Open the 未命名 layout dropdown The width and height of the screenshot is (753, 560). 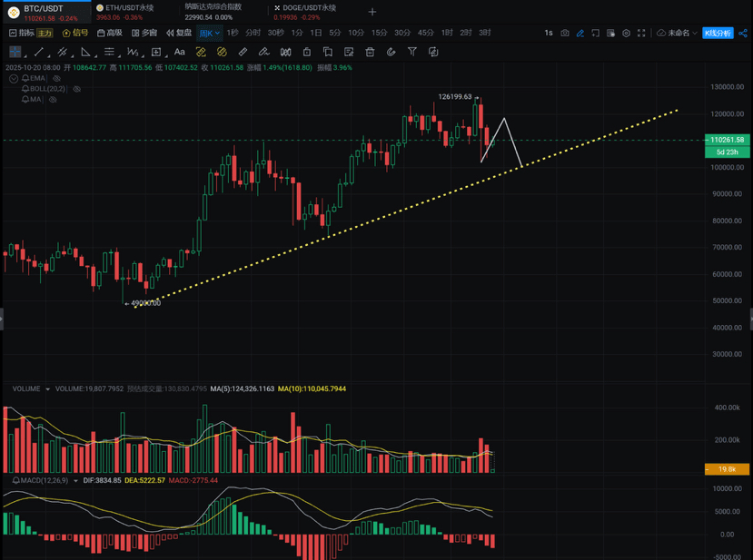click(678, 33)
